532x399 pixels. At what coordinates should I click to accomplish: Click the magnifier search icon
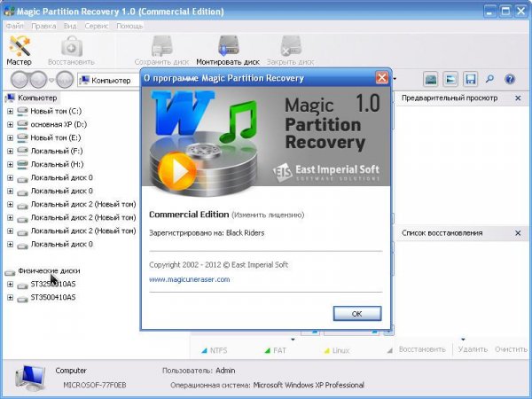[489, 80]
